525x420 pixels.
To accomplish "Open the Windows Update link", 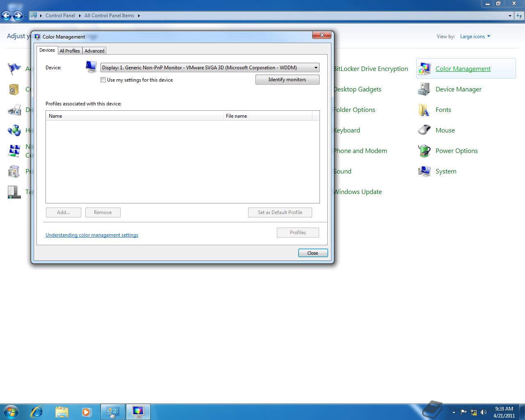I will click(358, 192).
